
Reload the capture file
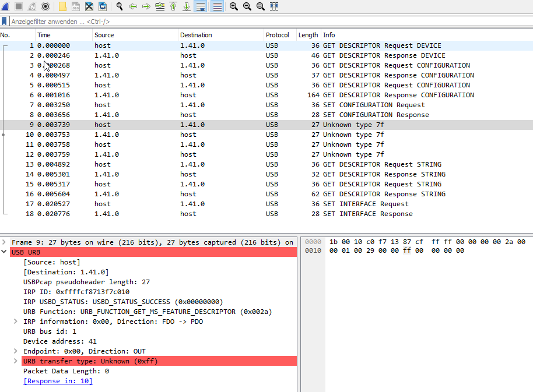tap(102, 6)
